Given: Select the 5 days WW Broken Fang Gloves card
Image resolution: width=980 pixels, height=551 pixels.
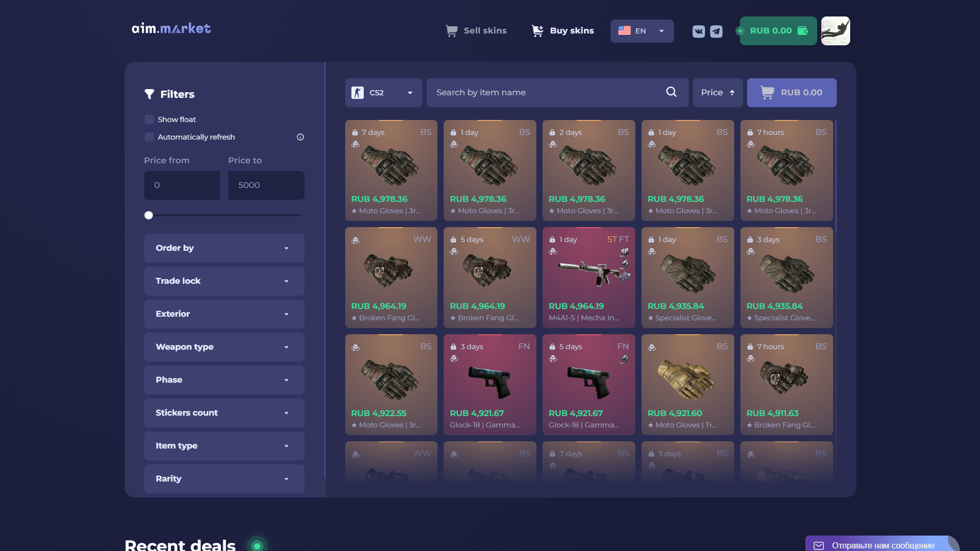Looking at the screenshot, I should 489,278.
